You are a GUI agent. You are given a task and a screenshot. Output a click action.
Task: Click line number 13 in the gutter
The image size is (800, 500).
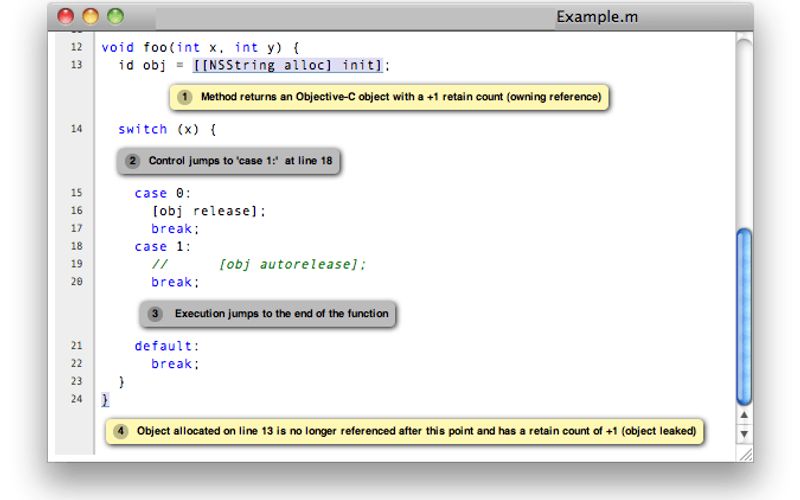tap(77, 65)
